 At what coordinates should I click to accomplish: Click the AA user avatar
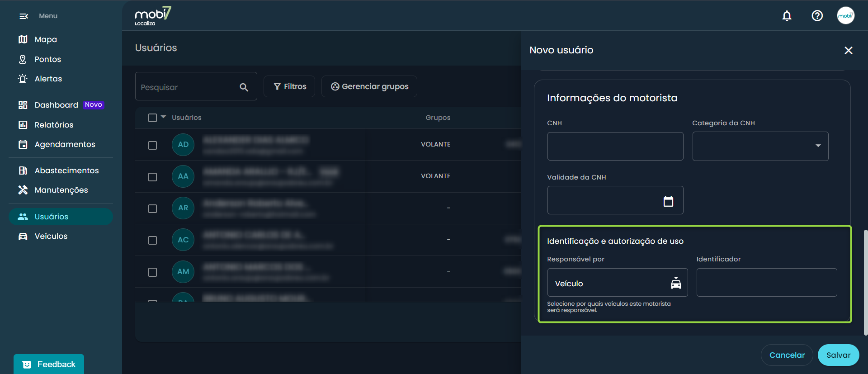(183, 176)
